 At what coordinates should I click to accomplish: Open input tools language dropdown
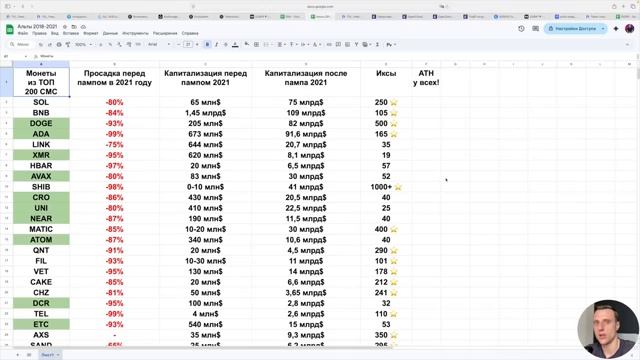pyautogui.click(x=391, y=44)
